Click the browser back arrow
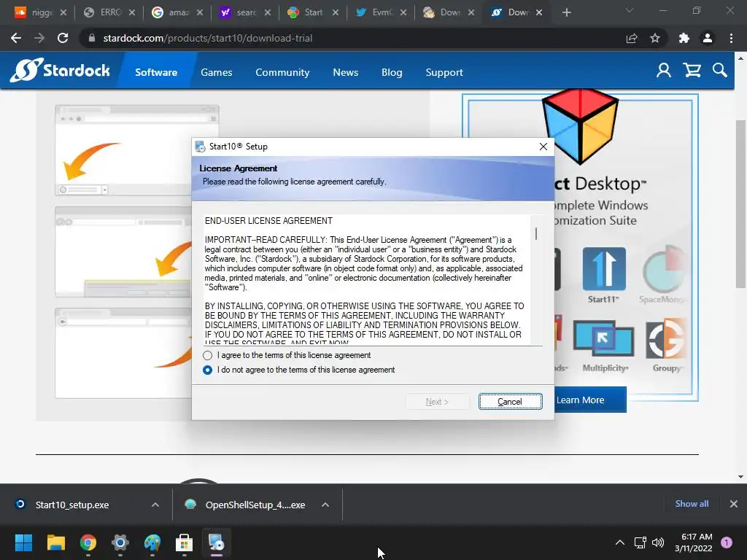Viewport: 747px width, 560px height. click(16, 38)
